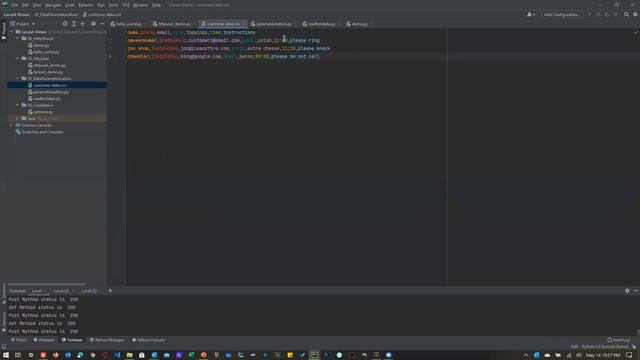Open terminal panel settings gear
This screenshot has height=360, width=640.
(x=627, y=291)
